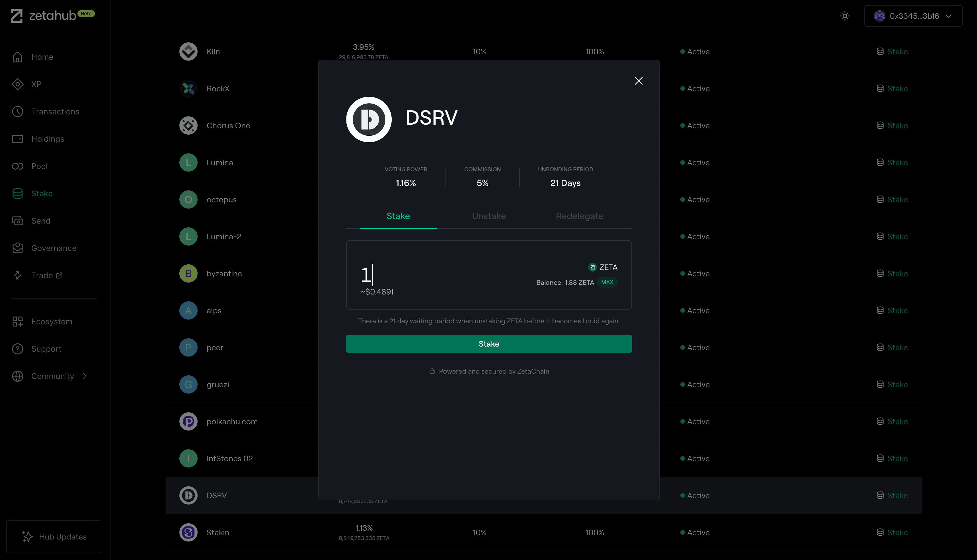Open Holdings wallet icon in sidebar

(18, 139)
